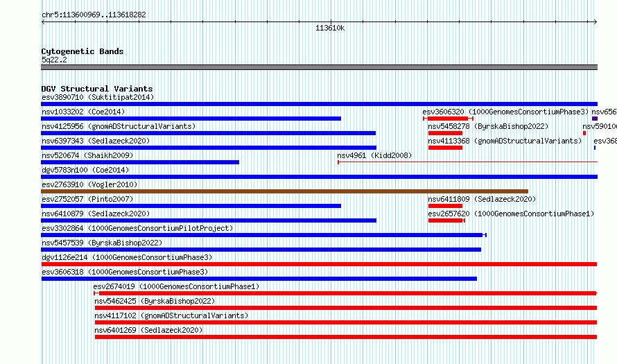This screenshot has width=617, height=364.
Task: Select the red bar under esv3606320
Action: click(x=448, y=119)
